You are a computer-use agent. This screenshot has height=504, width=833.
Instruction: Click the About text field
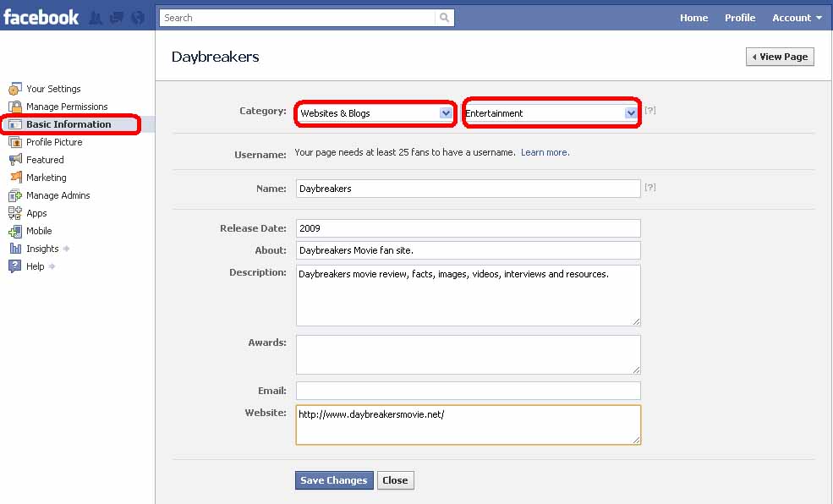tap(468, 250)
